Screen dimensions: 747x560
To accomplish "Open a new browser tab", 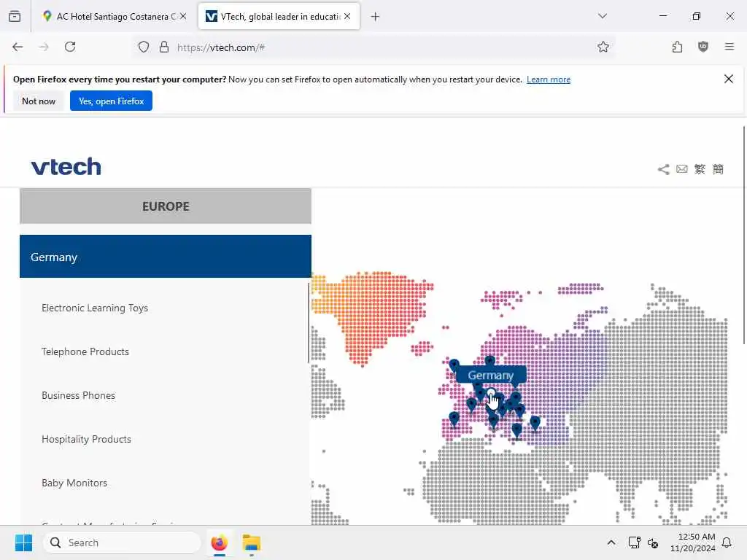I will coord(375,17).
